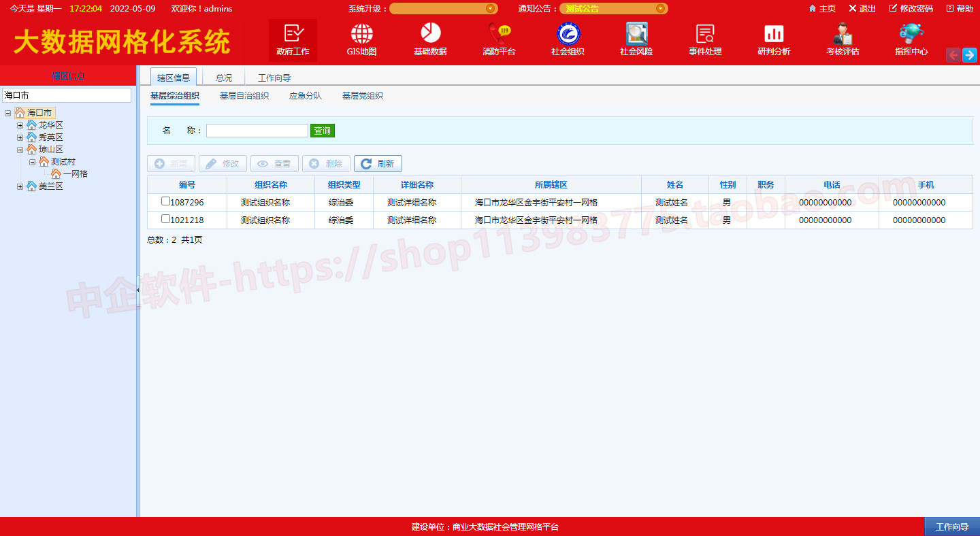Screen dimensions: 980x536
Task: Check the checkbox for record 1087296
Action: click(165, 201)
